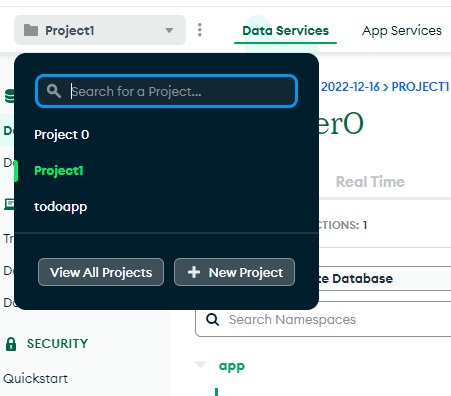Screen dimensions: 451x396
Task: Select Project 0 from the list
Action: point(62,135)
